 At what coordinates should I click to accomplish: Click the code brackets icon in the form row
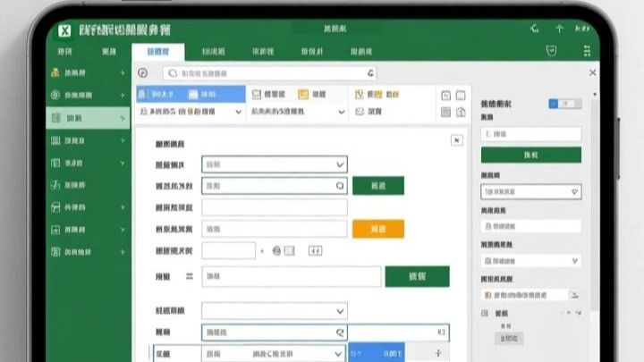[x=315, y=251]
